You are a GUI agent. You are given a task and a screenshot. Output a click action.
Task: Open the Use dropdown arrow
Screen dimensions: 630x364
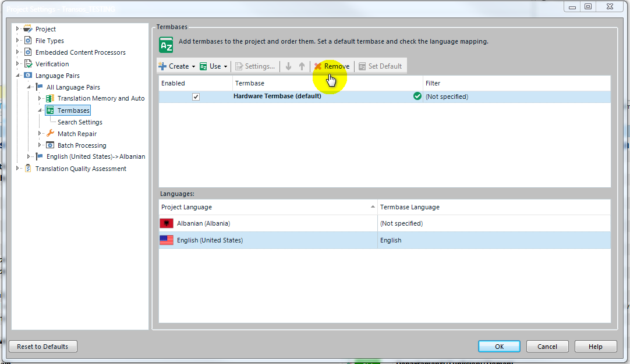pyautogui.click(x=225, y=66)
